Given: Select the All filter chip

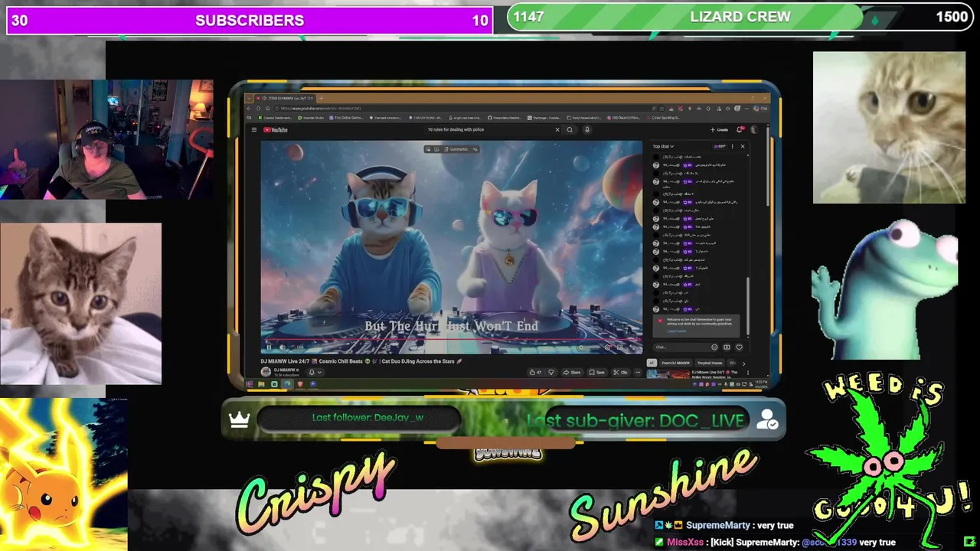Looking at the screenshot, I should point(652,363).
